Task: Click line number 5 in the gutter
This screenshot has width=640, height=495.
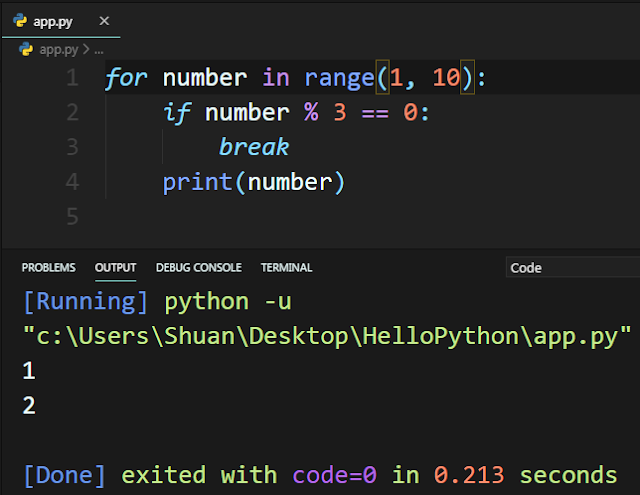Action: tap(72, 216)
